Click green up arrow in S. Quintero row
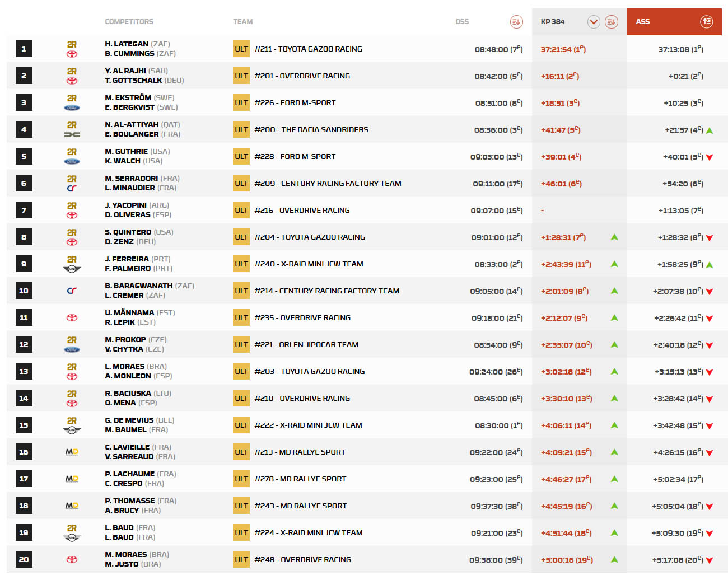 click(x=614, y=237)
